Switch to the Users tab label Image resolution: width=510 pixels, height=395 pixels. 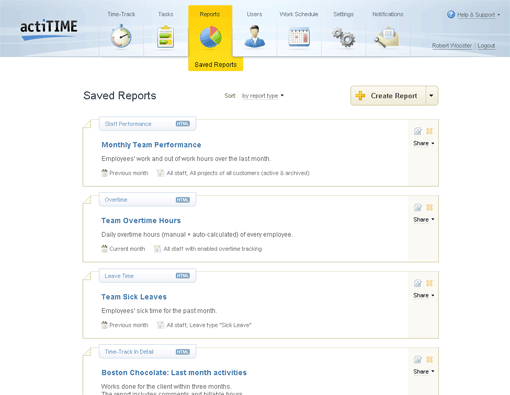click(x=254, y=14)
